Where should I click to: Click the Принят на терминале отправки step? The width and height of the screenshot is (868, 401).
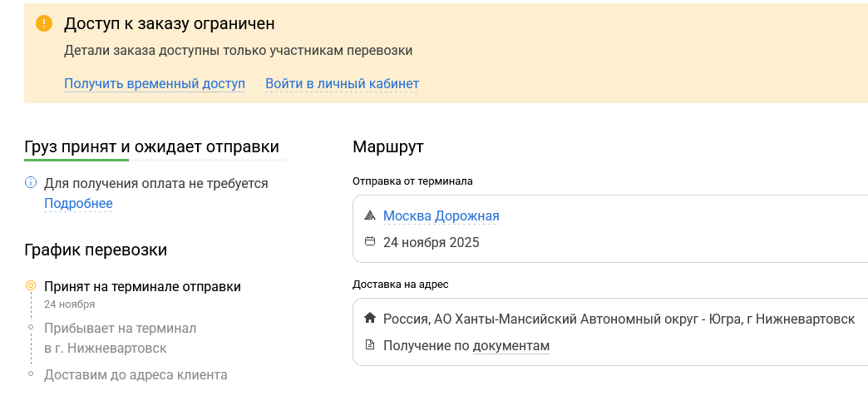click(x=142, y=286)
